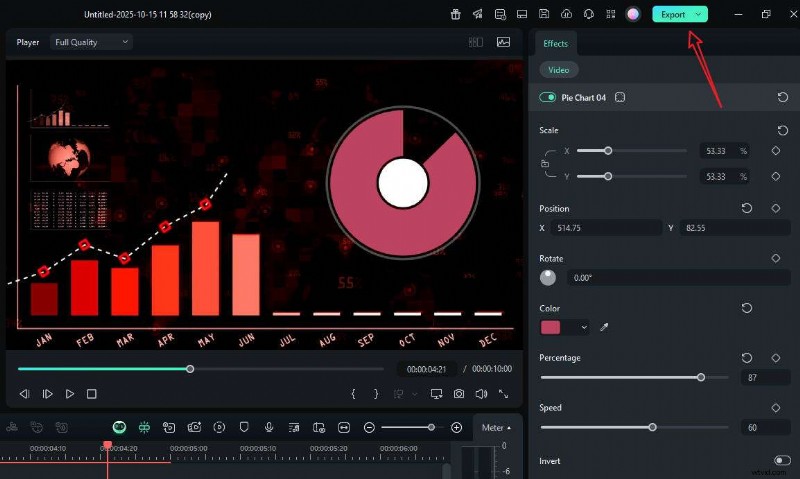Step back one frame in the player
The height and width of the screenshot is (479, 800).
point(24,394)
